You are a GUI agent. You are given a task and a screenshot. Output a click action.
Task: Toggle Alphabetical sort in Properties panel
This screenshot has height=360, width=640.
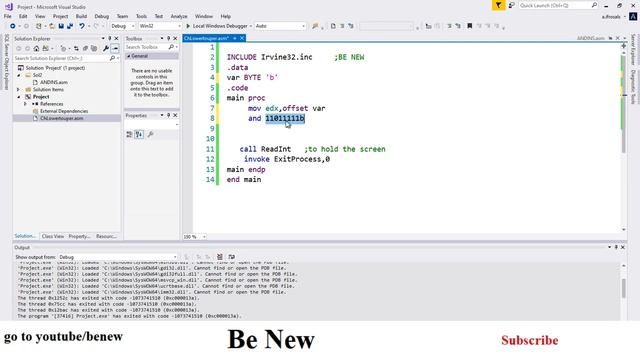(x=139, y=134)
